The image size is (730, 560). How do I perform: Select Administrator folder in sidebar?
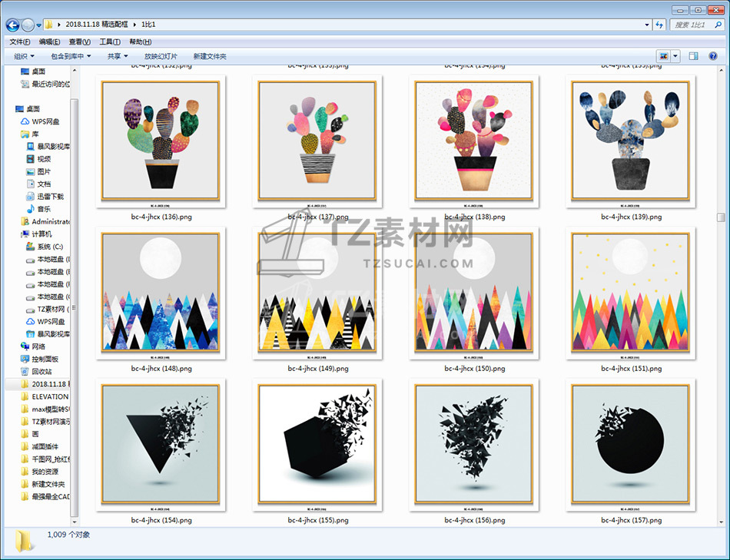pos(45,221)
